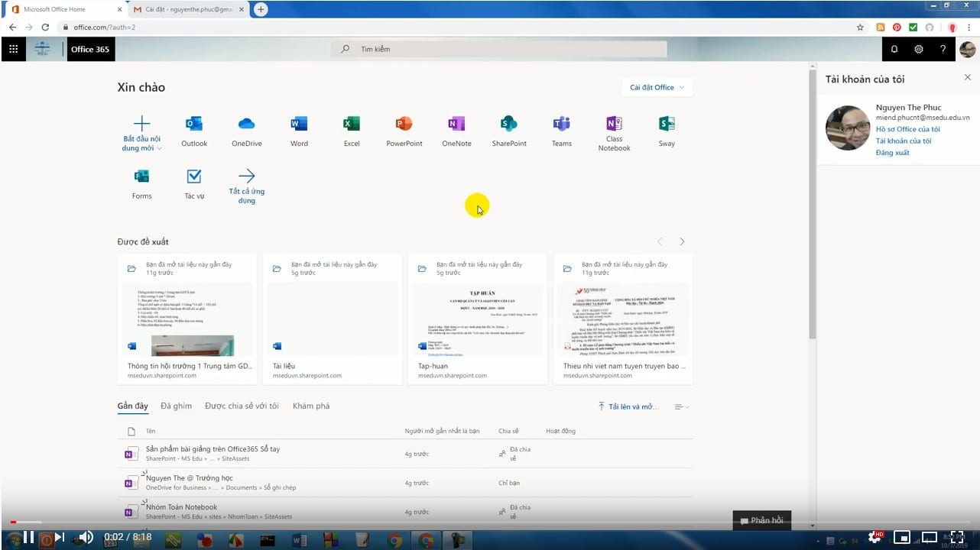Screen dimensions: 980x550
Task: Switch to Được chia sẻ với tôi tab
Action: click(242, 406)
